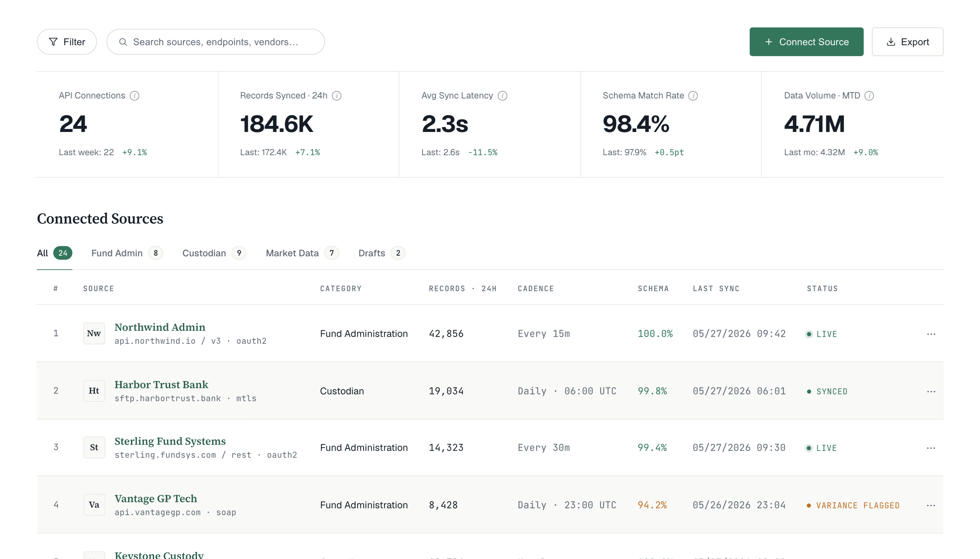980x559 pixels.
Task: Sort by the Records 24H column header
Action: click(x=463, y=289)
